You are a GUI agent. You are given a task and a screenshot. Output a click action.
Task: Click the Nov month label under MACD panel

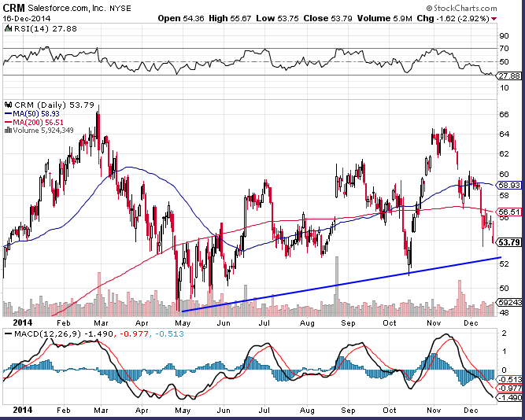pyautogui.click(x=434, y=411)
